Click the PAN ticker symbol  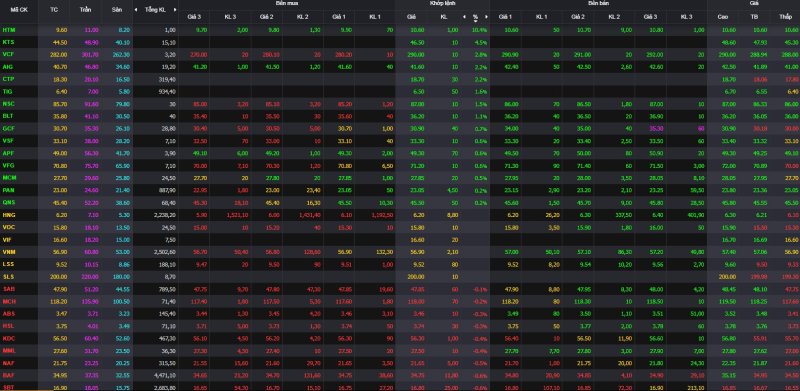(8, 190)
